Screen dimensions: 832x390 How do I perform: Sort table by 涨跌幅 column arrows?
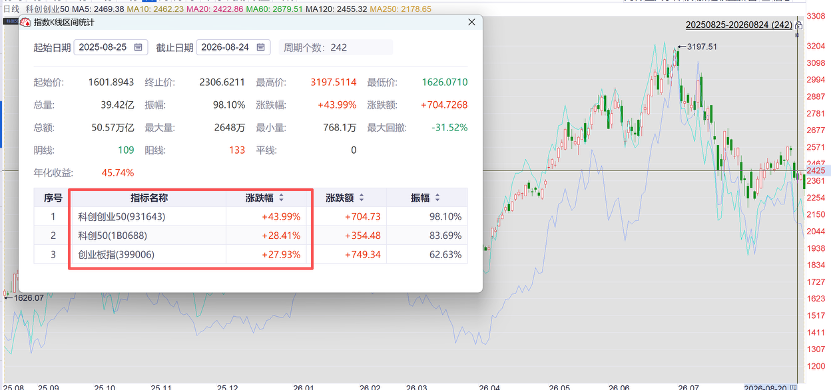tap(281, 198)
